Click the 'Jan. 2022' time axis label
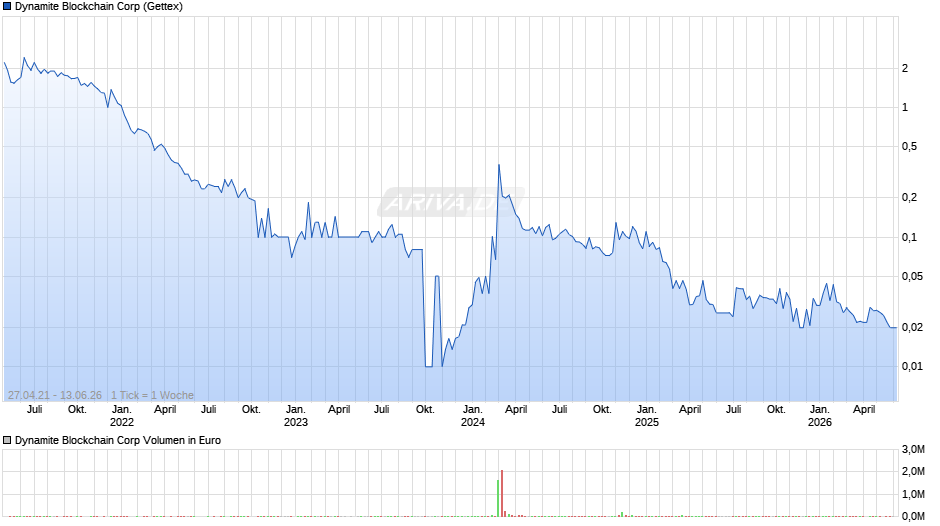The width and height of the screenshot is (940, 526). coord(122,416)
